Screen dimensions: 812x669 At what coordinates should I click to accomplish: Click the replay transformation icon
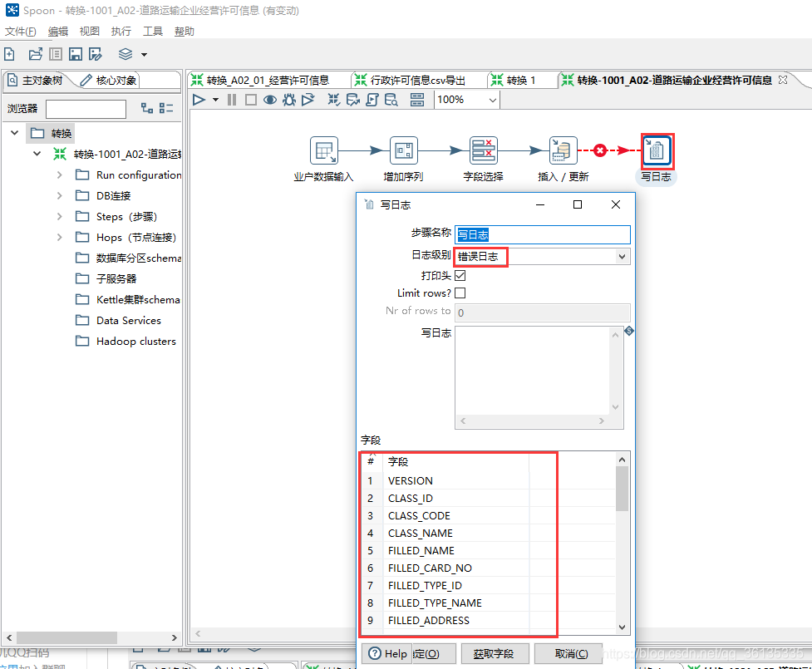[308, 100]
